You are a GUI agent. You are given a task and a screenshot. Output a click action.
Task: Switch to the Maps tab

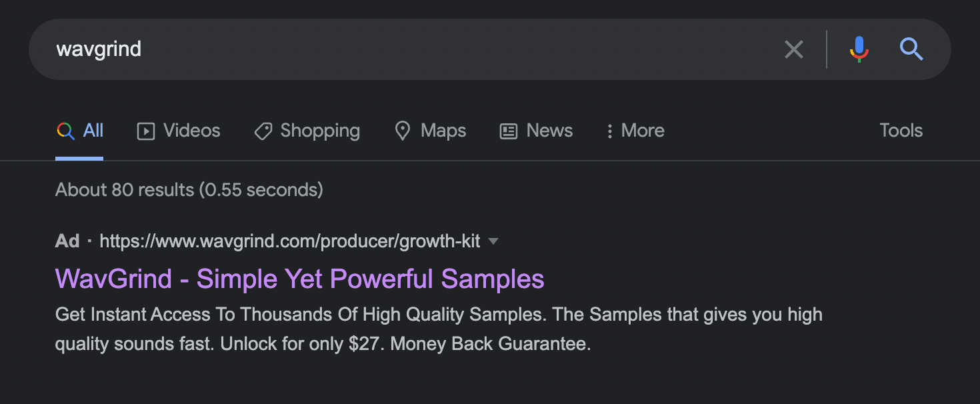coord(443,131)
